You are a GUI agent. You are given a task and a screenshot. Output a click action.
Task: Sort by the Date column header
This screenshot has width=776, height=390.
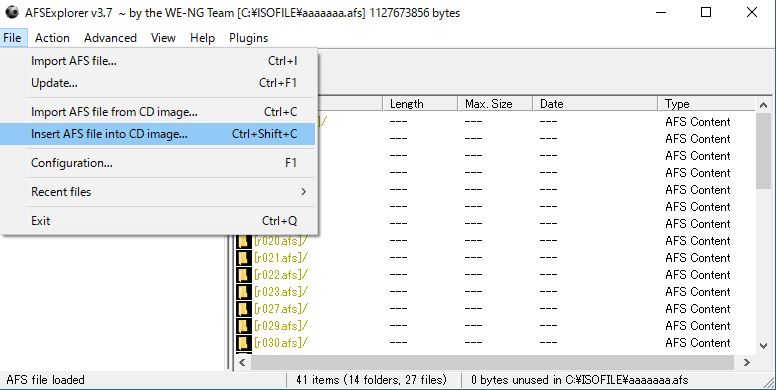pyautogui.click(x=596, y=104)
